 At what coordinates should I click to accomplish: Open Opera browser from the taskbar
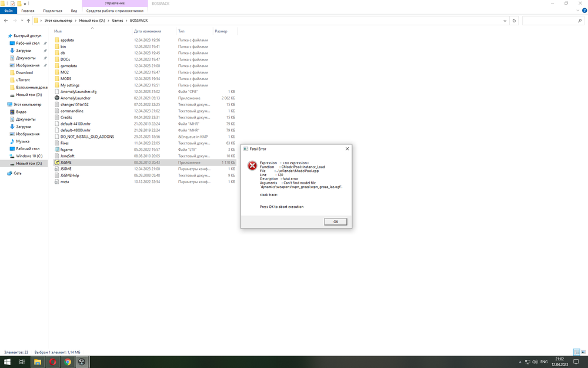tap(53, 362)
